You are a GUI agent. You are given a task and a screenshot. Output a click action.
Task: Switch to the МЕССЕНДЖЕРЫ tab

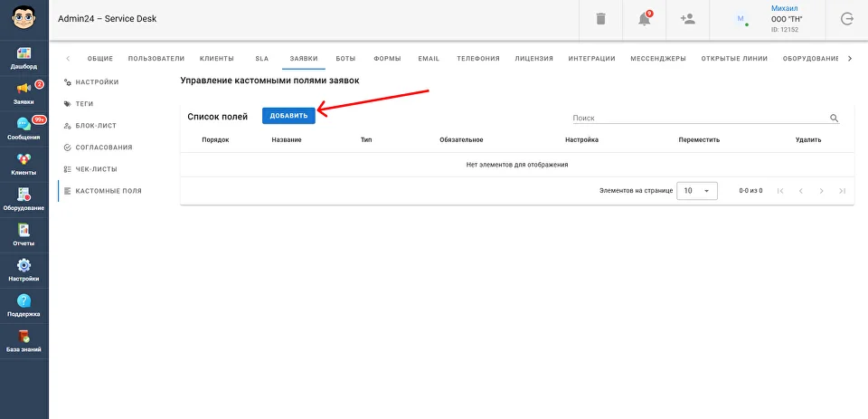pos(658,58)
